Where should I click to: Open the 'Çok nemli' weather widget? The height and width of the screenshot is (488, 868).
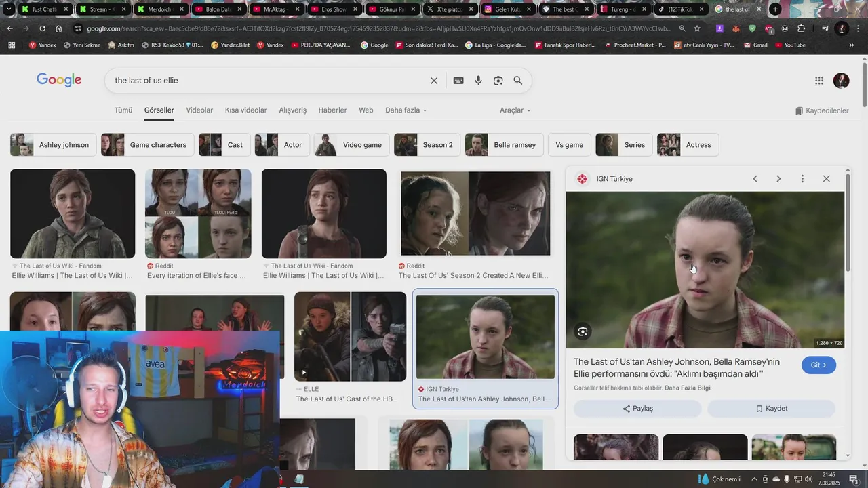click(719, 479)
